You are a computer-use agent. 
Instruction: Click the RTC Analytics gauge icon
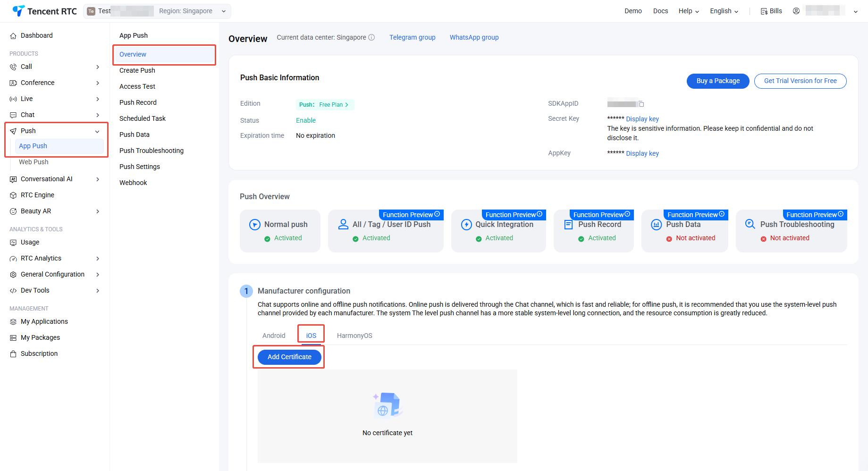coord(13,259)
